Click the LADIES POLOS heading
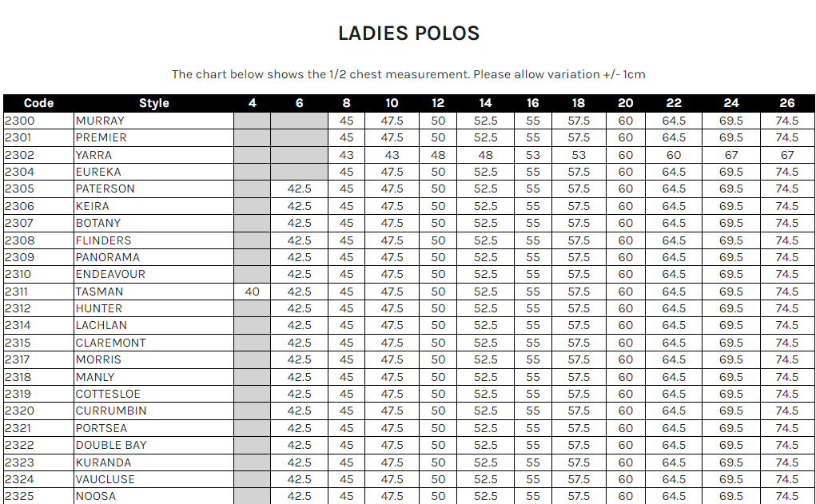 click(x=408, y=34)
